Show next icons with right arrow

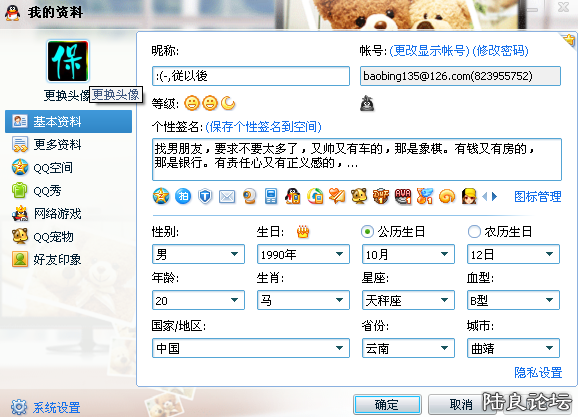[494, 197]
